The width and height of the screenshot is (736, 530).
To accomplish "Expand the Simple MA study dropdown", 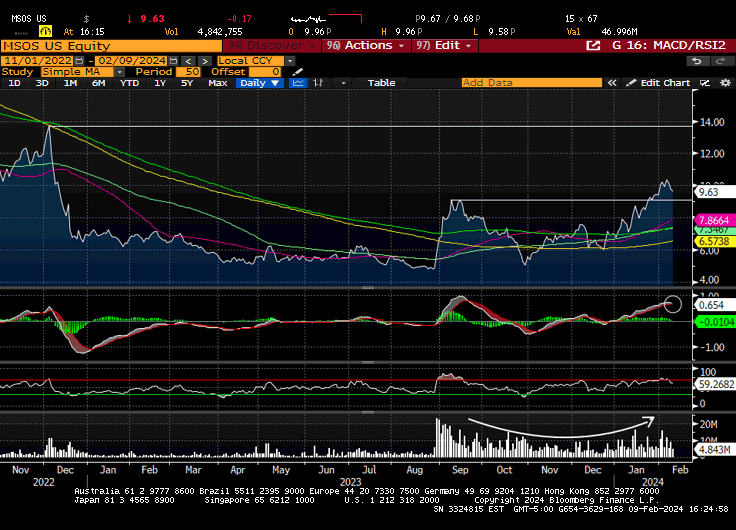I will (x=119, y=72).
